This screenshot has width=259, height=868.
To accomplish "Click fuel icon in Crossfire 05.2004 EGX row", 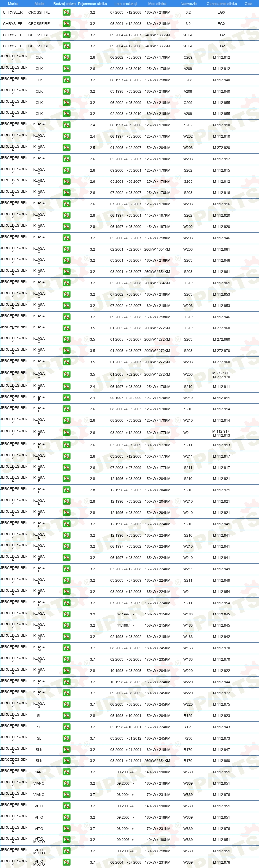I will (66, 24).
